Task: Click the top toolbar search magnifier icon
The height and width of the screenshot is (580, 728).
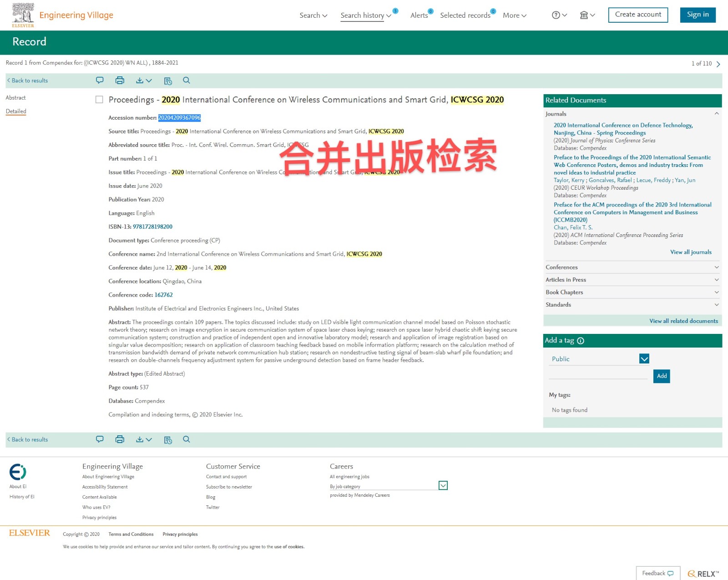Action: point(187,81)
